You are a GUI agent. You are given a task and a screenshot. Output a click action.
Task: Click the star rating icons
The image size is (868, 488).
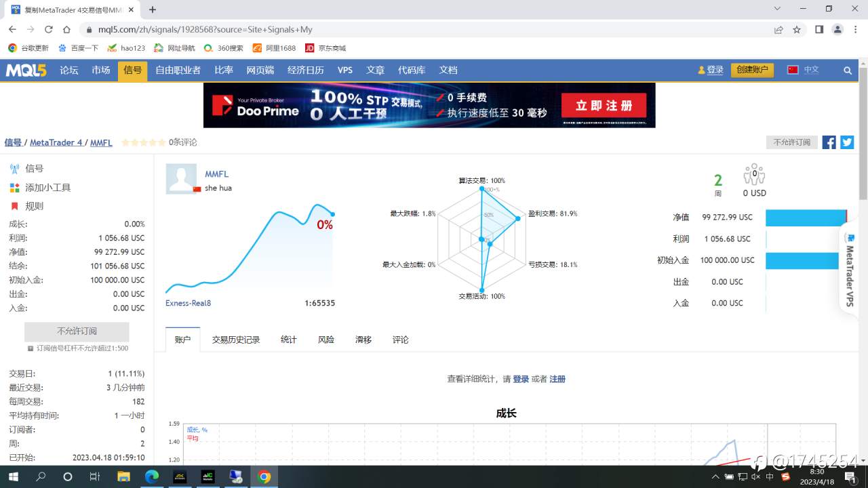[143, 142]
